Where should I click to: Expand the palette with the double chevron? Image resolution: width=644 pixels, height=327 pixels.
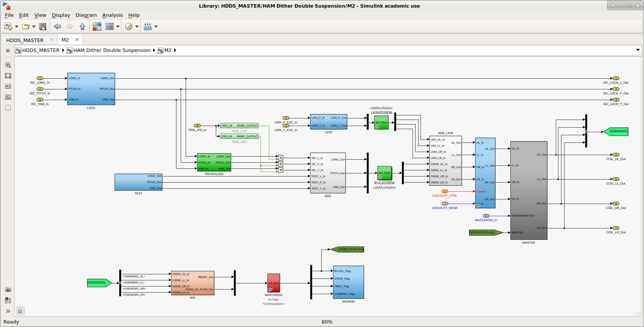(x=8, y=311)
